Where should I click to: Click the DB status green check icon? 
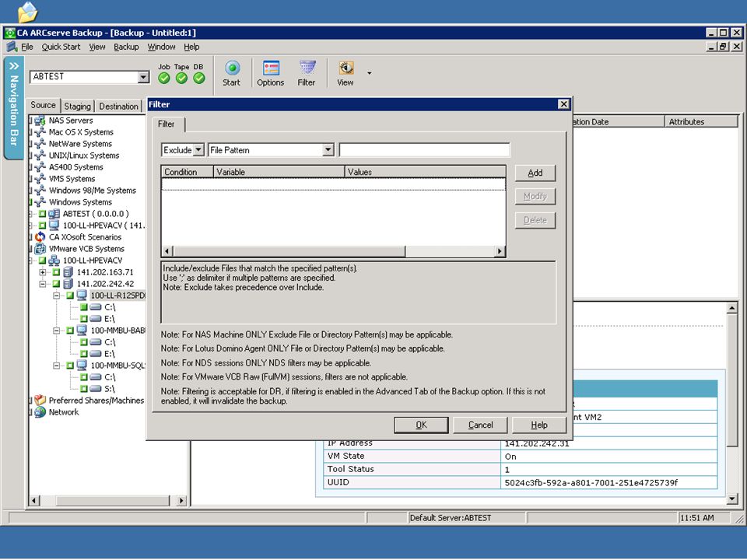pos(199,78)
